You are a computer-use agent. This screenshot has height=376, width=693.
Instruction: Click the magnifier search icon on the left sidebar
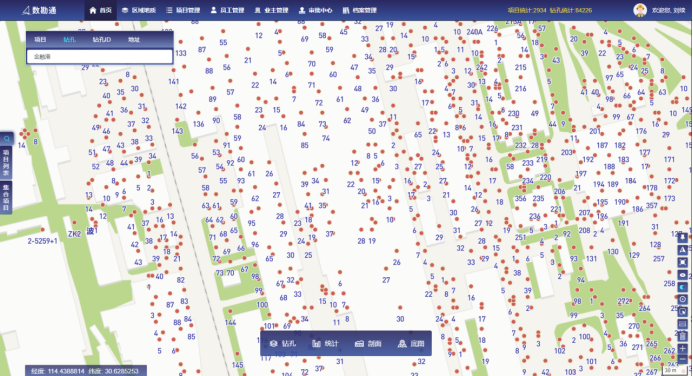(7, 138)
